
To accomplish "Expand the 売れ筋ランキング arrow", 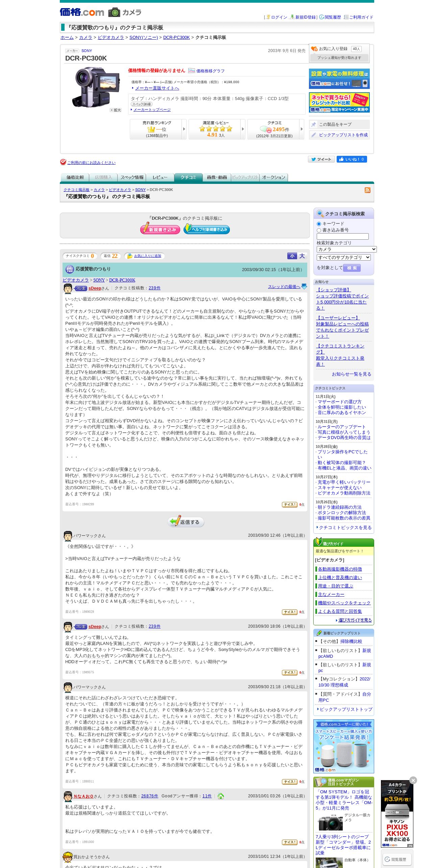I will coord(184,129).
